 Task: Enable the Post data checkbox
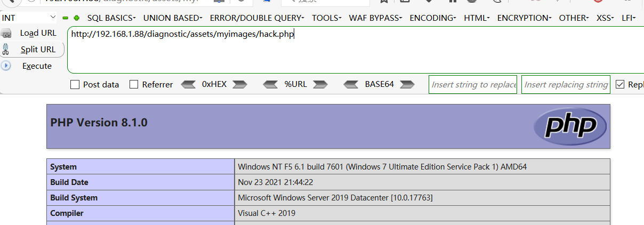pos(75,84)
